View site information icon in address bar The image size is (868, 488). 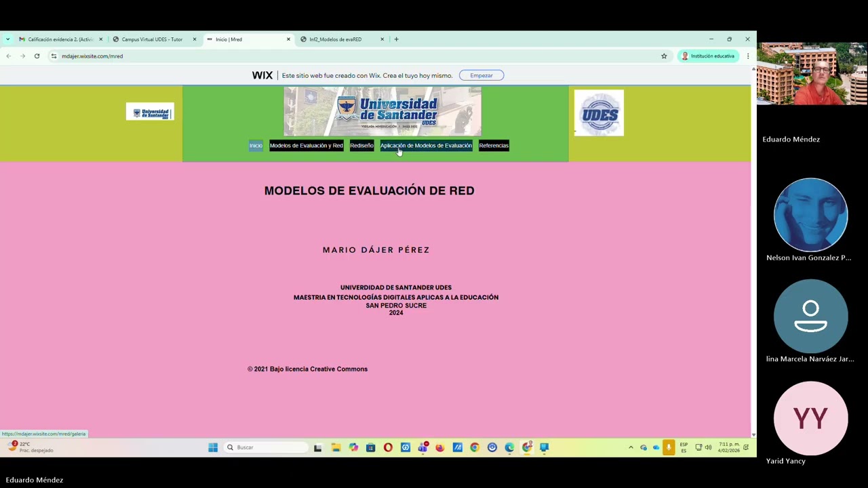(54, 56)
